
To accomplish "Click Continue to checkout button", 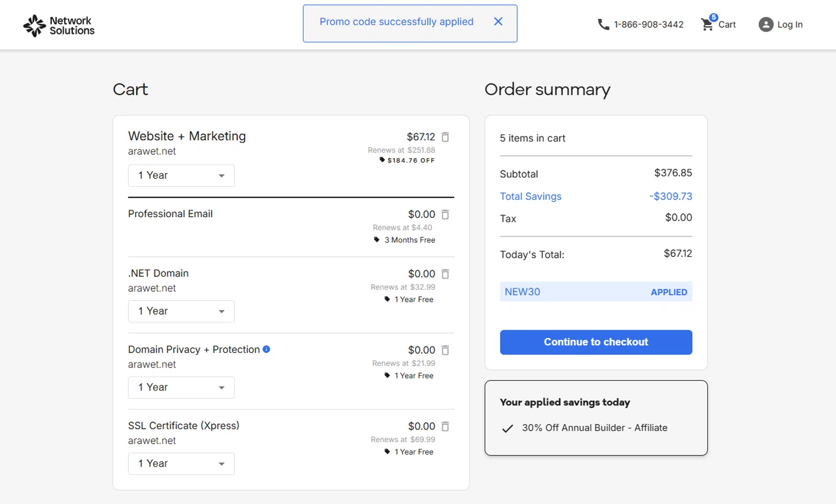I will (x=596, y=342).
